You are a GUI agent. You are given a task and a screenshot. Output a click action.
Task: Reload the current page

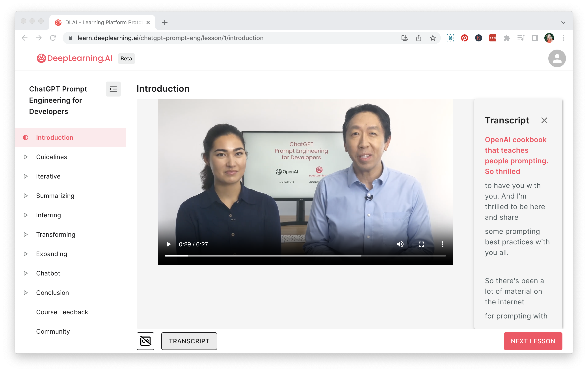tap(53, 38)
